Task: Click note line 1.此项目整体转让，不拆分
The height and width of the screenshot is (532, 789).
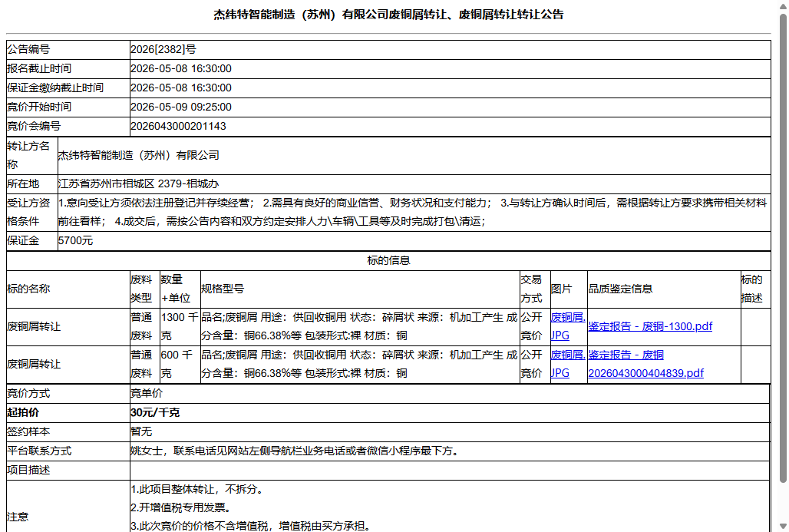Action: click(196, 489)
